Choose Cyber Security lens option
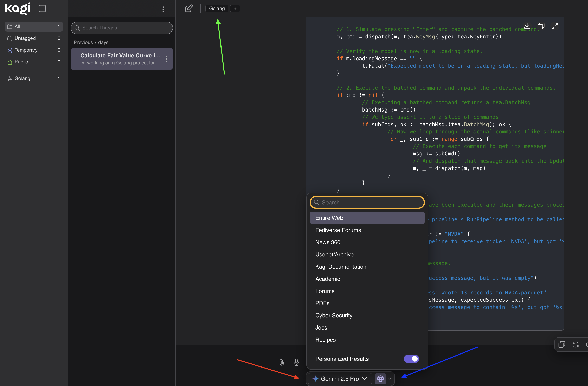The image size is (588, 386). click(x=334, y=315)
